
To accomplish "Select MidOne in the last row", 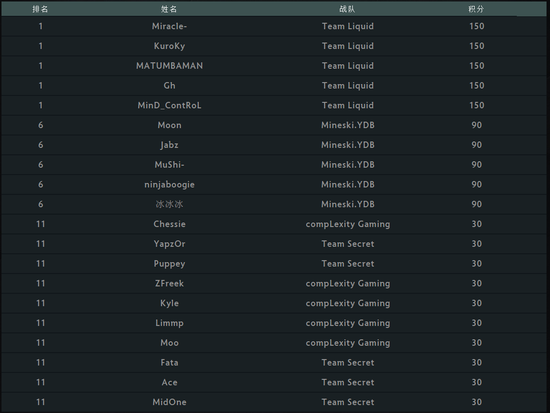I will (169, 402).
